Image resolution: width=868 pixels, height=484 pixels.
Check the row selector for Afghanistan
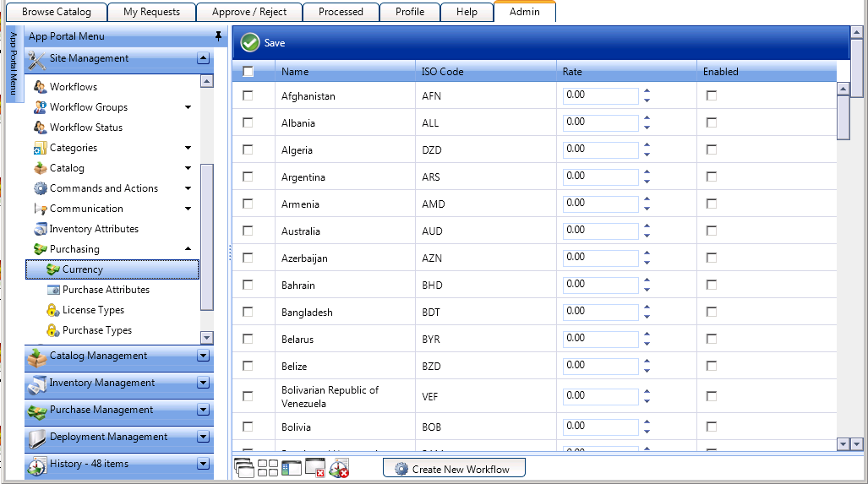[x=248, y=95]
